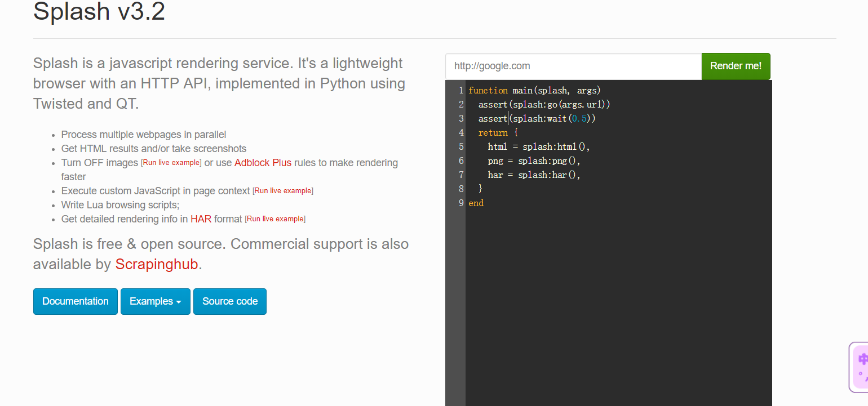The width and height of the screenshot is (868, 406).
Task: Open the HAR format link
Action: (x=201, y=219)
